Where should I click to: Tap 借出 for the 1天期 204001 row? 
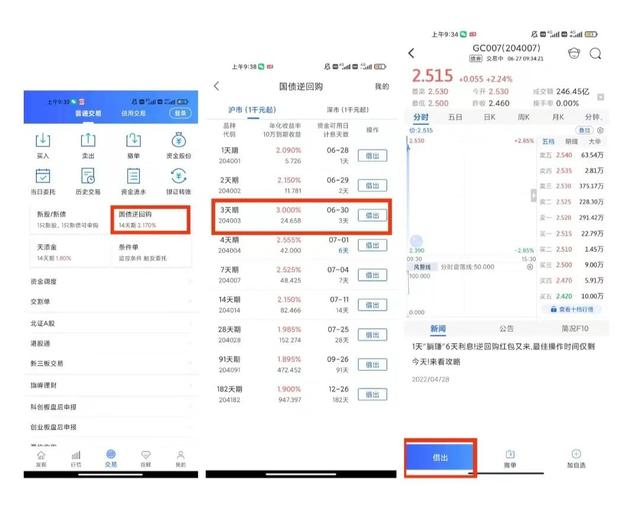372,156
